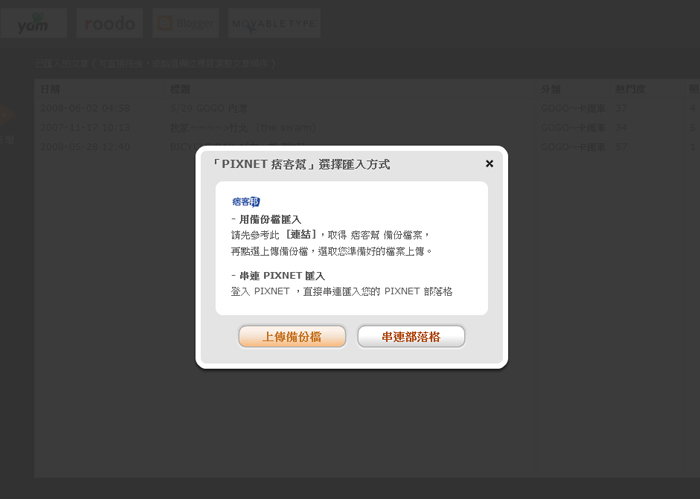The image size is (700, 499).
Task: Sort by the 標題 column header
Action: pyautogui.click(x=180, y=89)
